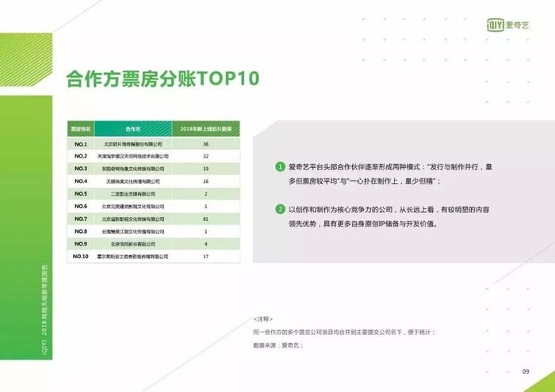This screenshot has height=392, width=555.
Task: Click the '<注释>' note label
Action: 263,319
